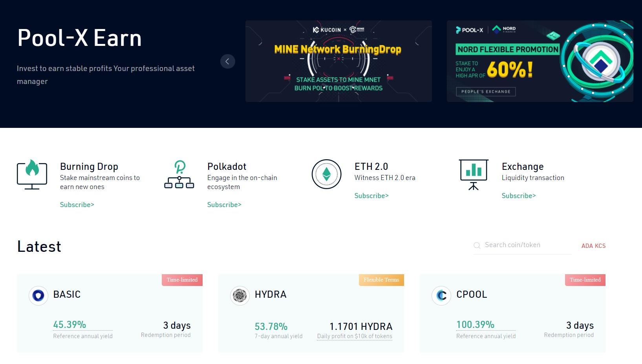
Task: Click the Exchange chart board icon
Action: 474,175
